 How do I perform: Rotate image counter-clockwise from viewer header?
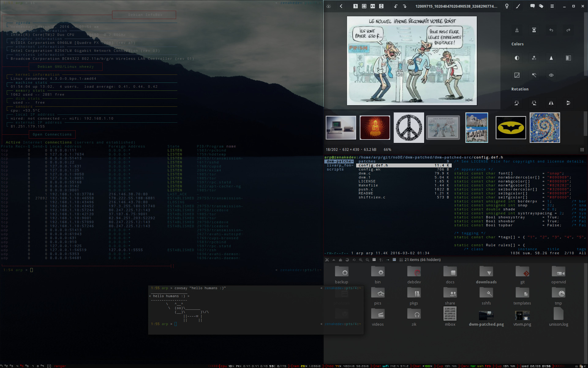point(396,6)
